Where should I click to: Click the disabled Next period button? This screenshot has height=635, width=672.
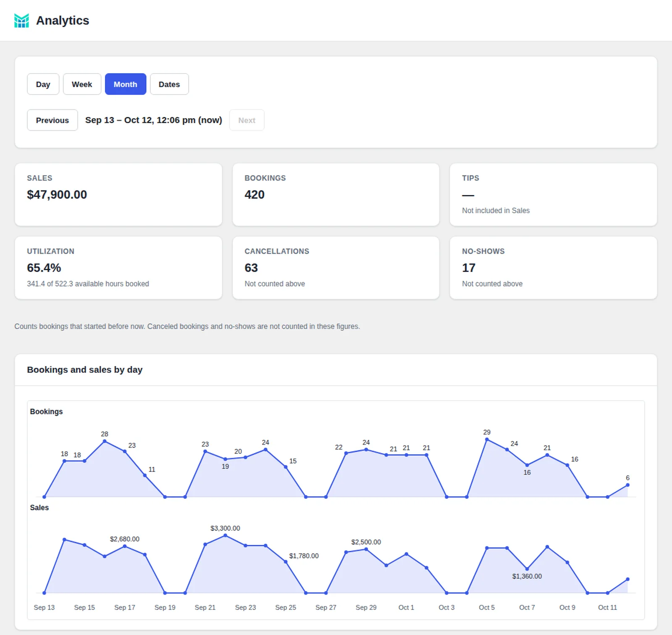247,120
